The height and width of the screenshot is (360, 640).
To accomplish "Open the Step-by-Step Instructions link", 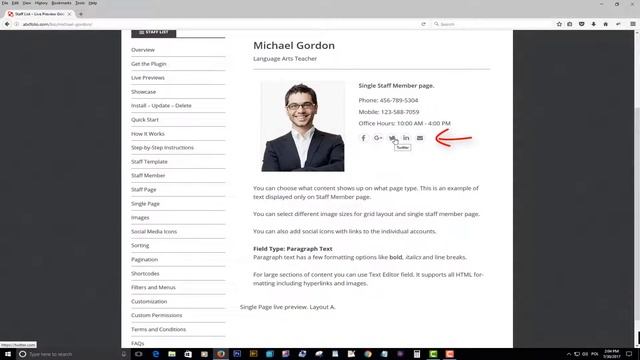I will [x=162, y=147].
